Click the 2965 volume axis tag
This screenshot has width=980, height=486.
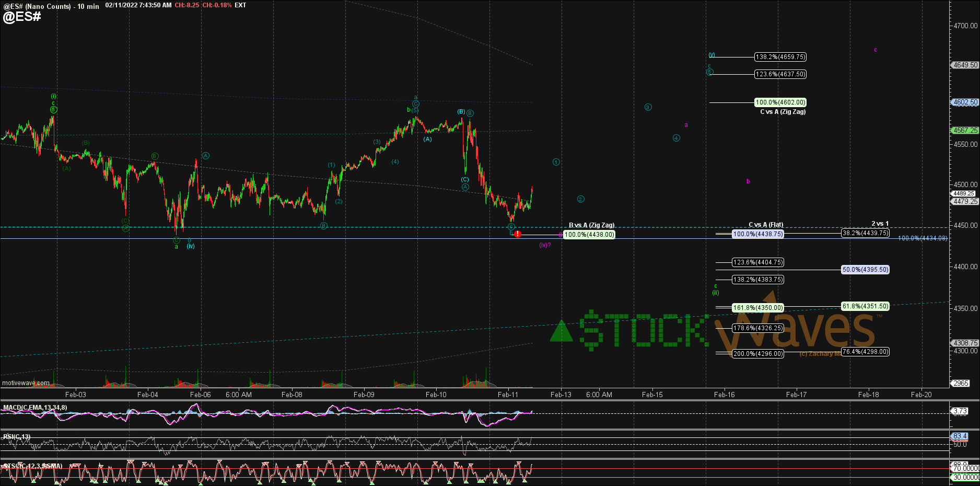tap(960, 383)
